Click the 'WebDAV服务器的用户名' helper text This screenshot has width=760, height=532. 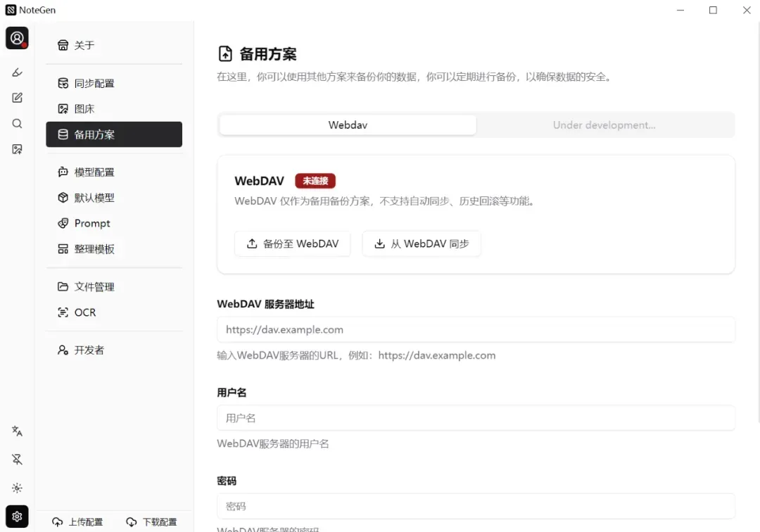pos(273,444)
